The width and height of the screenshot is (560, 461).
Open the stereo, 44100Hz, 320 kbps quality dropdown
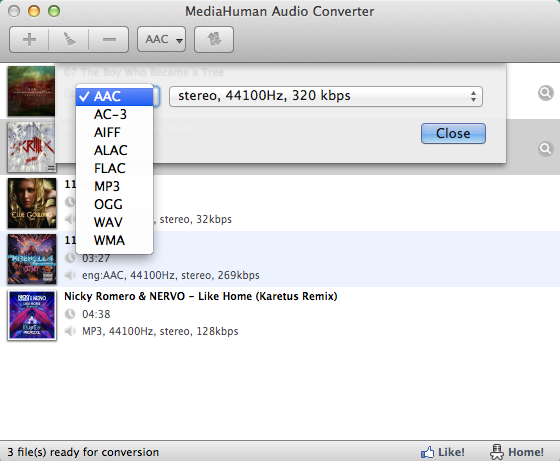(x=326, y=96)
